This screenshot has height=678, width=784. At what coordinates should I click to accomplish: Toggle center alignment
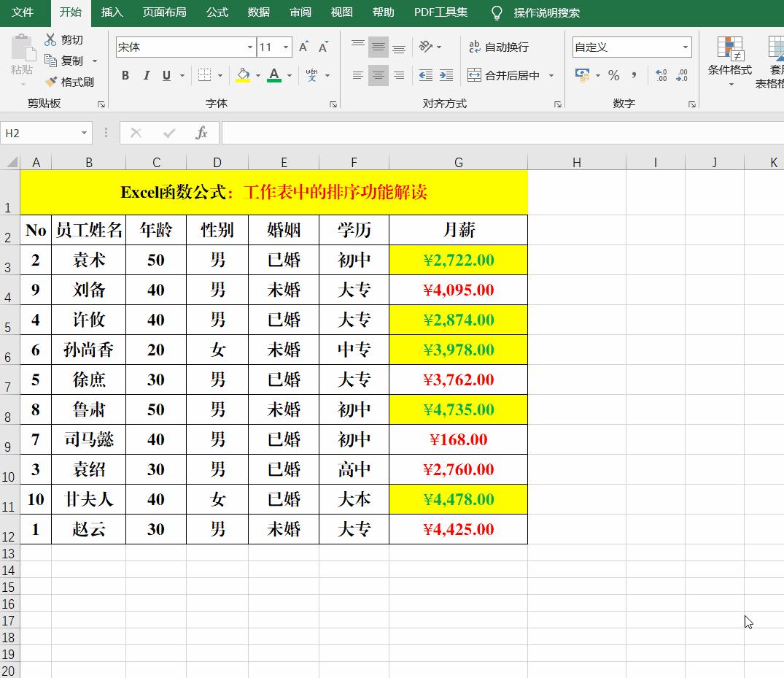click(379, 75)
